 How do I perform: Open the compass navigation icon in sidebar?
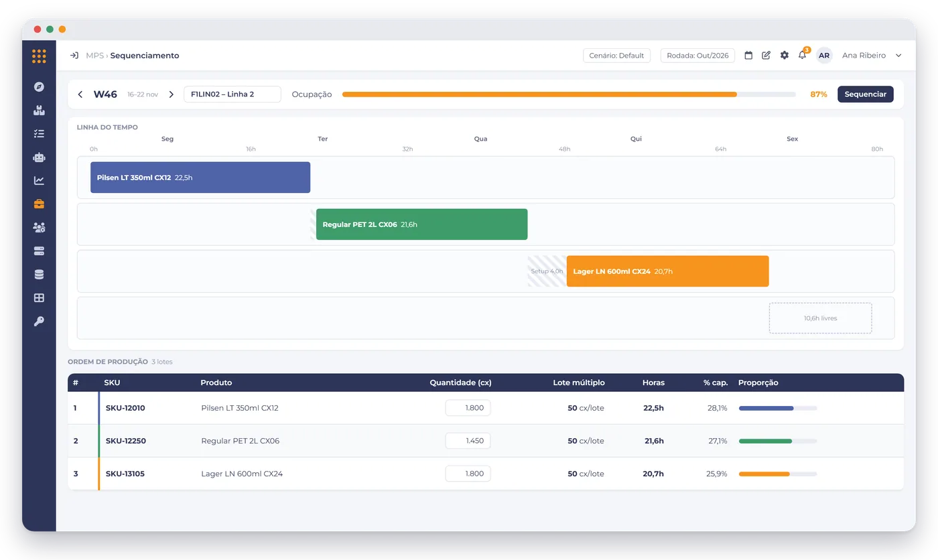point(39,86)
